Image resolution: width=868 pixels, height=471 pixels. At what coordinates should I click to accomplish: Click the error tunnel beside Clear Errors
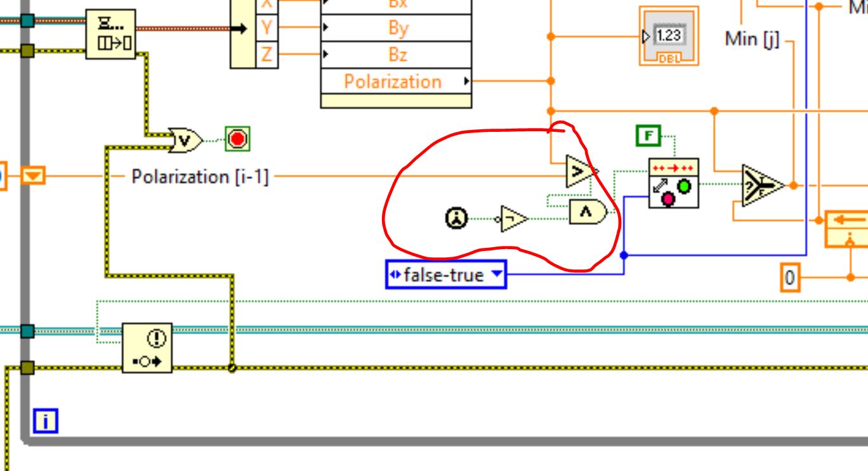(27, 368)
